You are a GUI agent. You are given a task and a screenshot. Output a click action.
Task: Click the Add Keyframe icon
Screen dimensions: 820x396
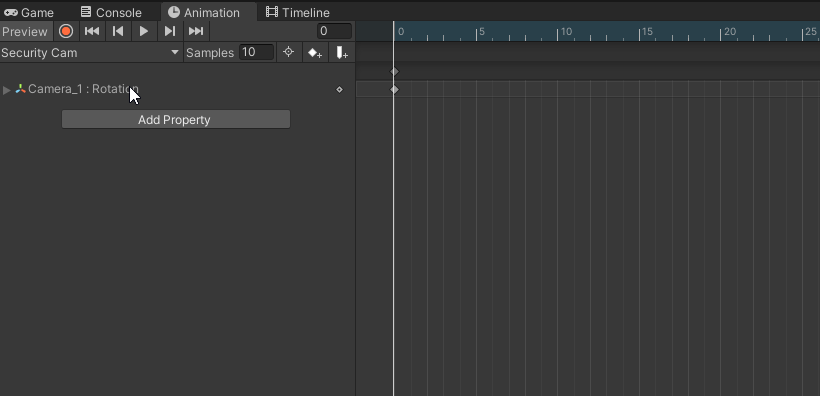(315, 53)
